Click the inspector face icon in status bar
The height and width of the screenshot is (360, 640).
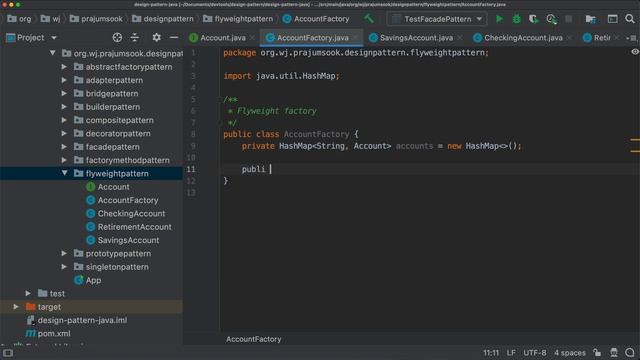(x=613, y=353)
